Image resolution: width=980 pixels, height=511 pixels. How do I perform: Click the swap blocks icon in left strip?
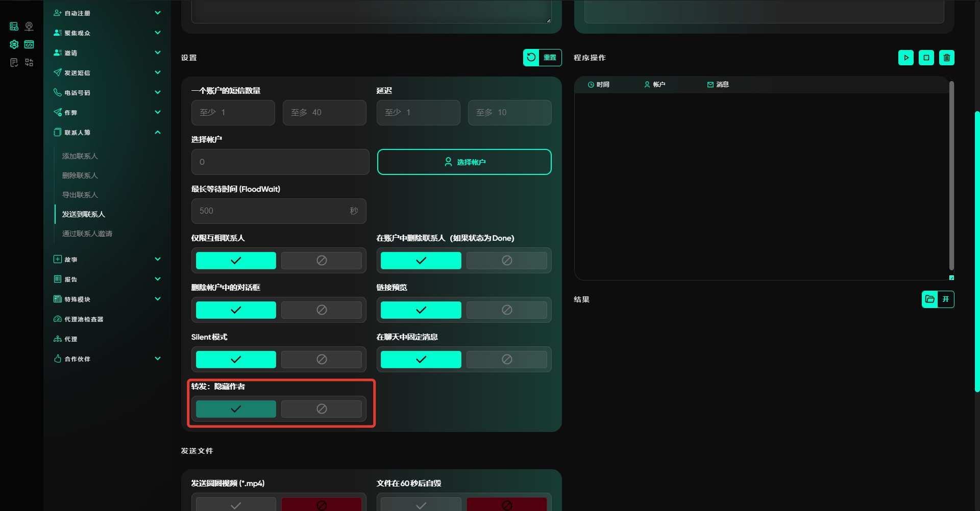point(29,62)
